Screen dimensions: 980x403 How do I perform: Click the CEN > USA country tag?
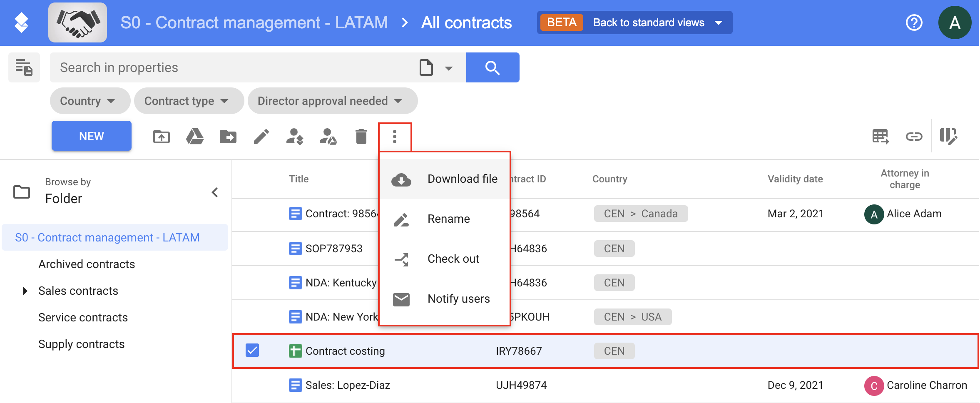pyautogui.click(x=633, y=317)
